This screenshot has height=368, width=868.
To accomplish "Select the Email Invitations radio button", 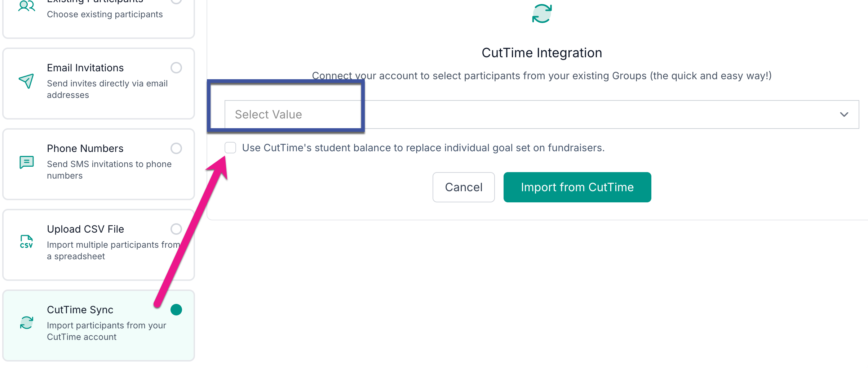I will (x=176, y=68).
